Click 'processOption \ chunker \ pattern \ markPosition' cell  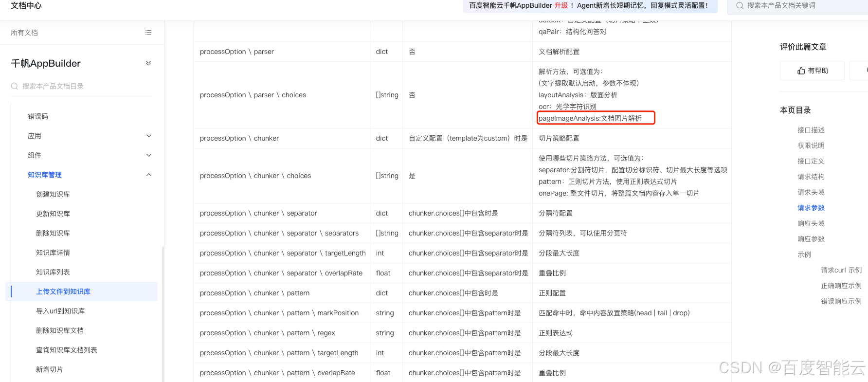[282, 313]
